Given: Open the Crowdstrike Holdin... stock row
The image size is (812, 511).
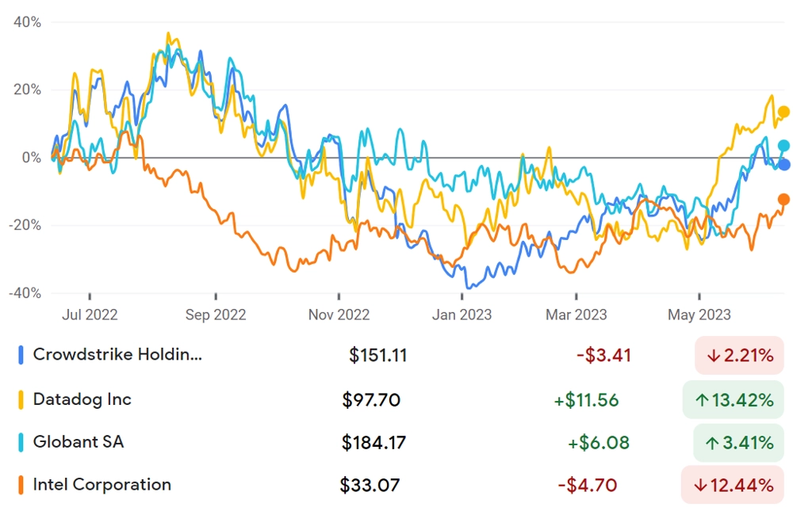Looking at the screenshot, I should [400, 355].
